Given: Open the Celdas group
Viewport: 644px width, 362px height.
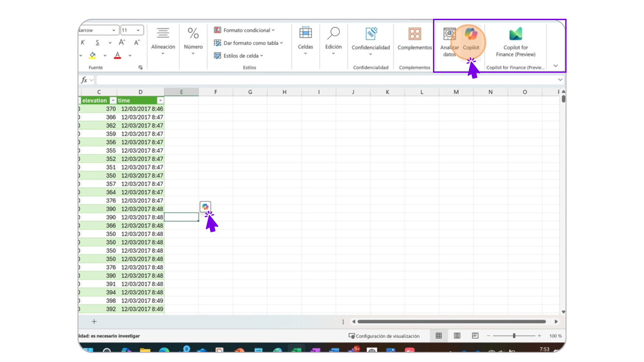Looking at the screenshot, I should (x=305, y=41).
